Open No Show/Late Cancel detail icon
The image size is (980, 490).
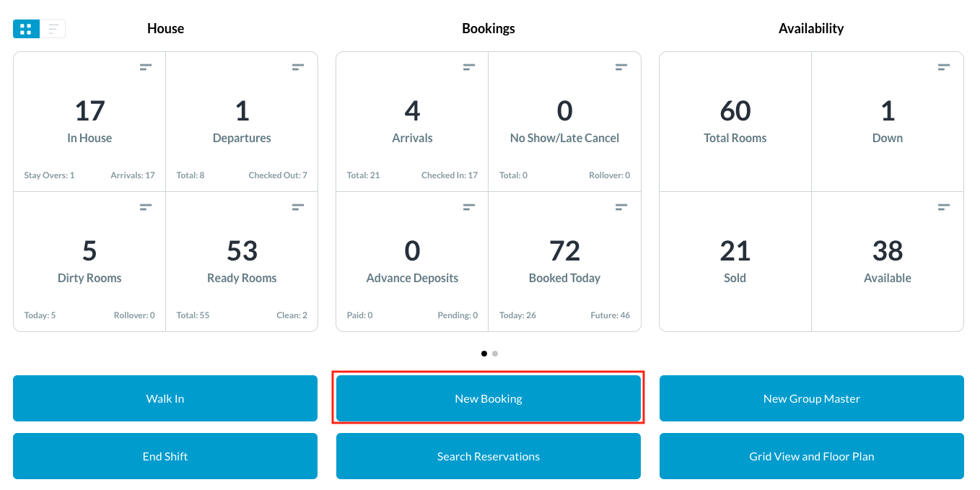[621, 67]
